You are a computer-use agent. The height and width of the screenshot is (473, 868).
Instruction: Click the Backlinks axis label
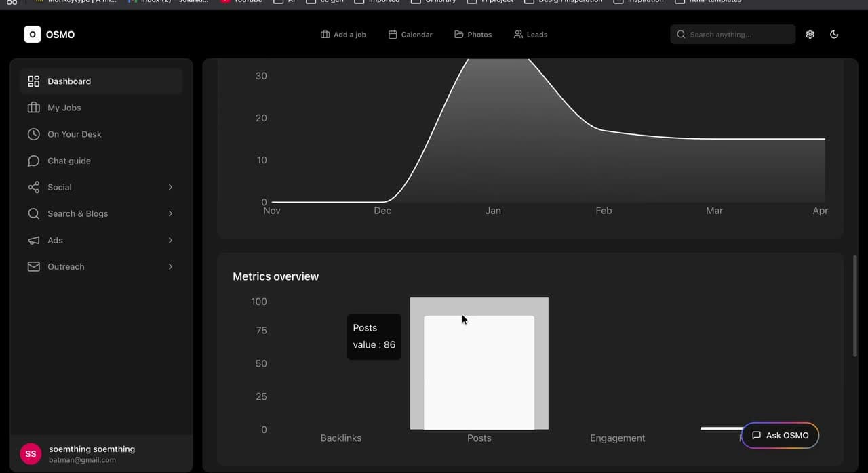340,438
